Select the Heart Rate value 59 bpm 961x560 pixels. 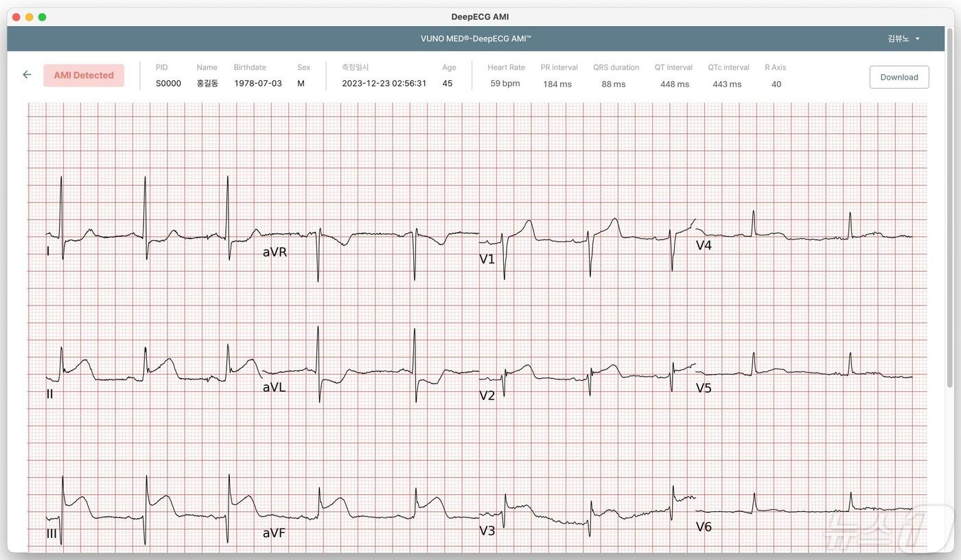[x=505, y=84]
